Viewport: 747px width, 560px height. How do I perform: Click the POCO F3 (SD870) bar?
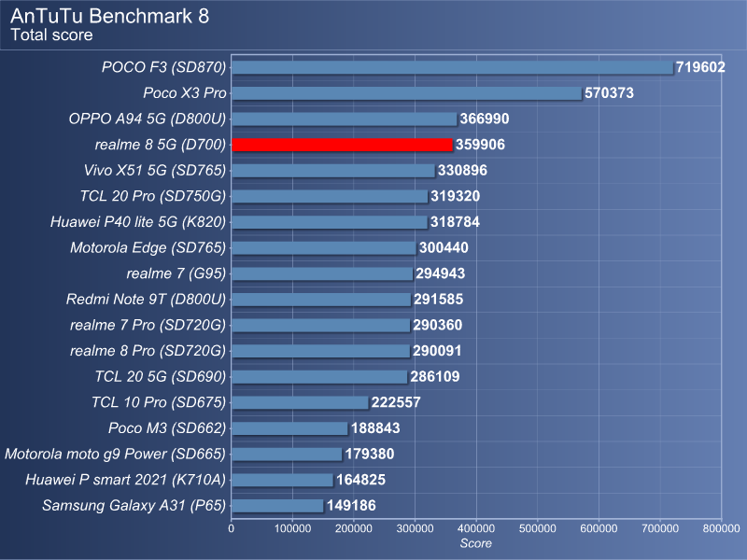(x=453, y=67)
